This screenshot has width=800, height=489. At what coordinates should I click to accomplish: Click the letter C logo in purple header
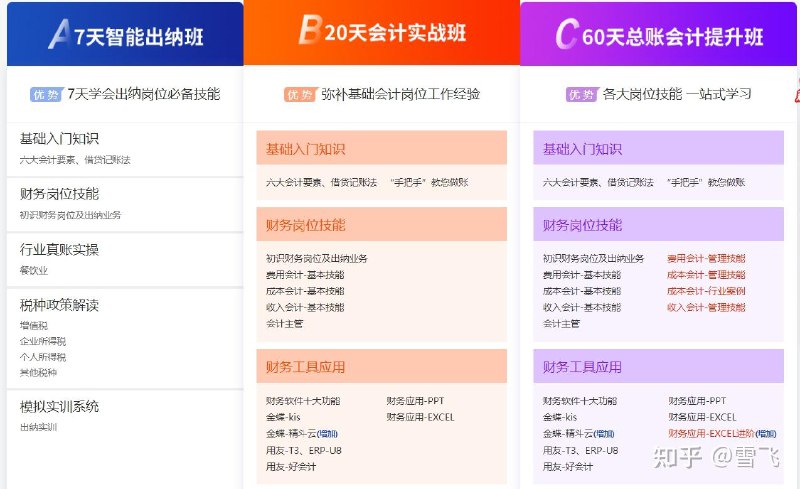(567, 34)
